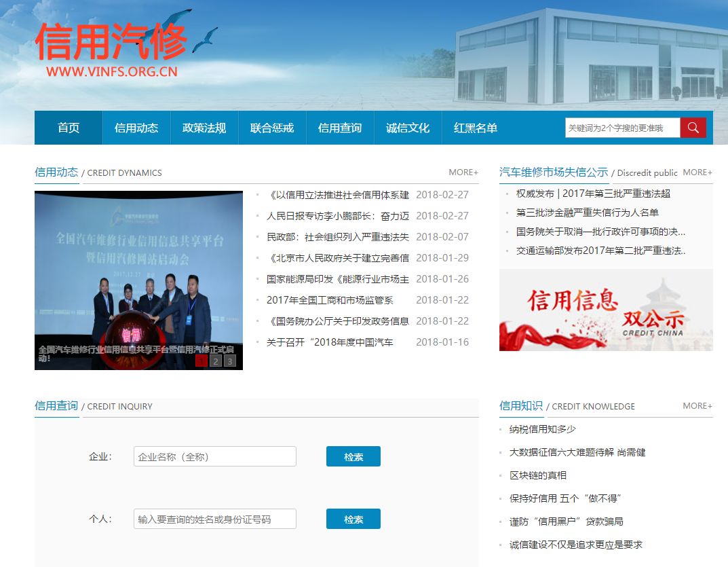
Task: Click 检索 button for personal credit search
Action: pyautogui.click(x=353, y=519)
